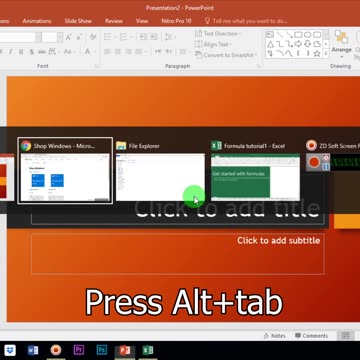Image resolution: width=360 pixels, height=360 pixels.
Task: Increase list indent level
Action: point(154,37)
